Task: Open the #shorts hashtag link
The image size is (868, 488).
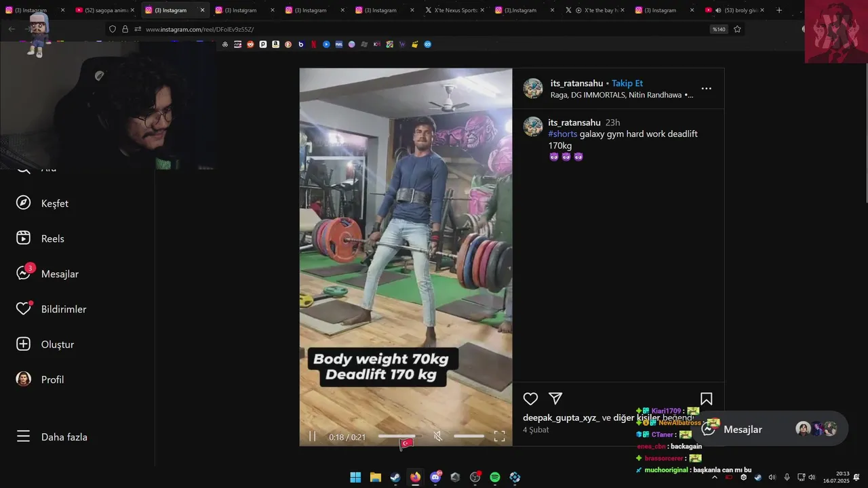Action: pyautogui.click(x=563, y=134)
